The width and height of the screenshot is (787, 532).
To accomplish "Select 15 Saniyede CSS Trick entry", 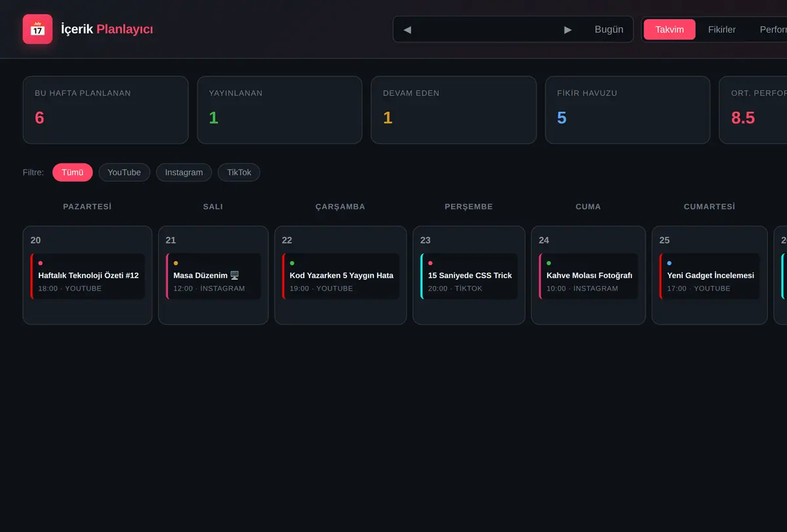I will 469,276.
